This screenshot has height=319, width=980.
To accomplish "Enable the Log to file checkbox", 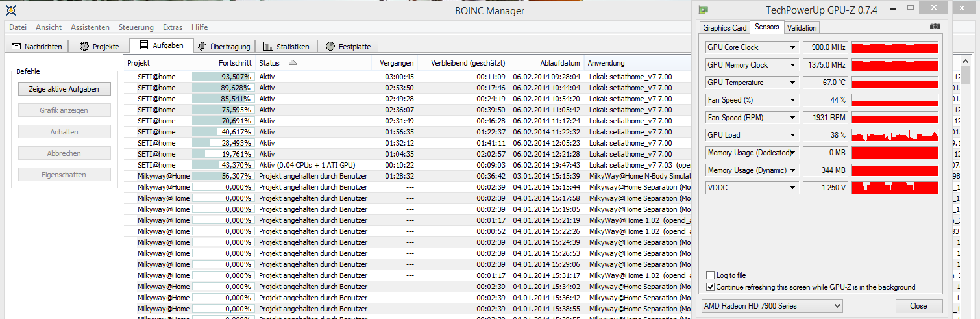I will [x=711, y=275].
